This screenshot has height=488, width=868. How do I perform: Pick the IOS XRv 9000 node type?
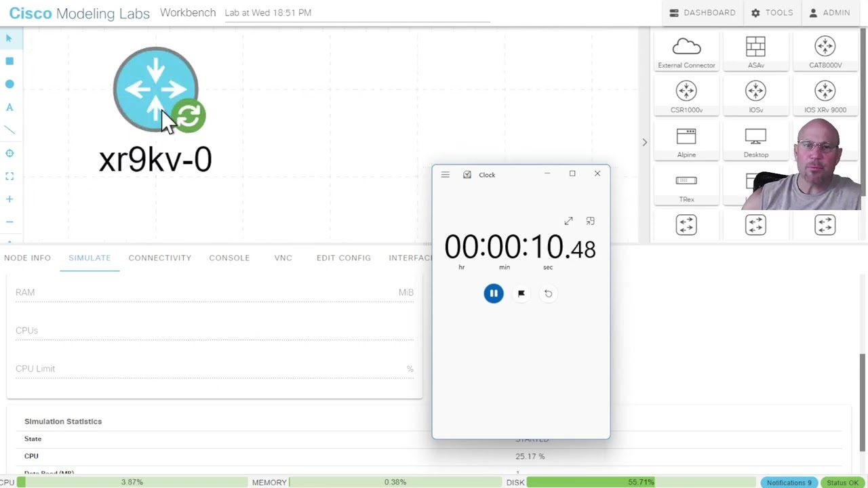click(825, 97)
